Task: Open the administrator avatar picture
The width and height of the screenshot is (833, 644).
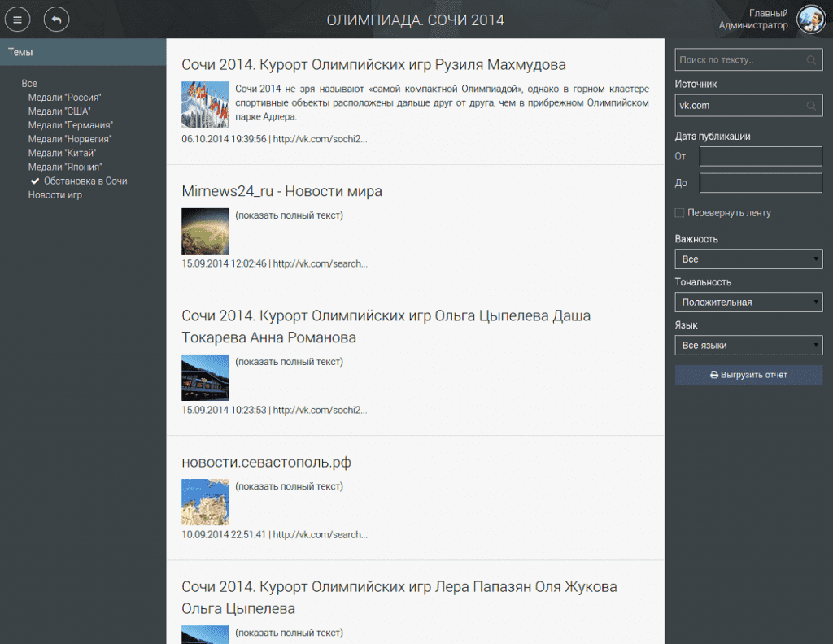Action: point(811,20)
